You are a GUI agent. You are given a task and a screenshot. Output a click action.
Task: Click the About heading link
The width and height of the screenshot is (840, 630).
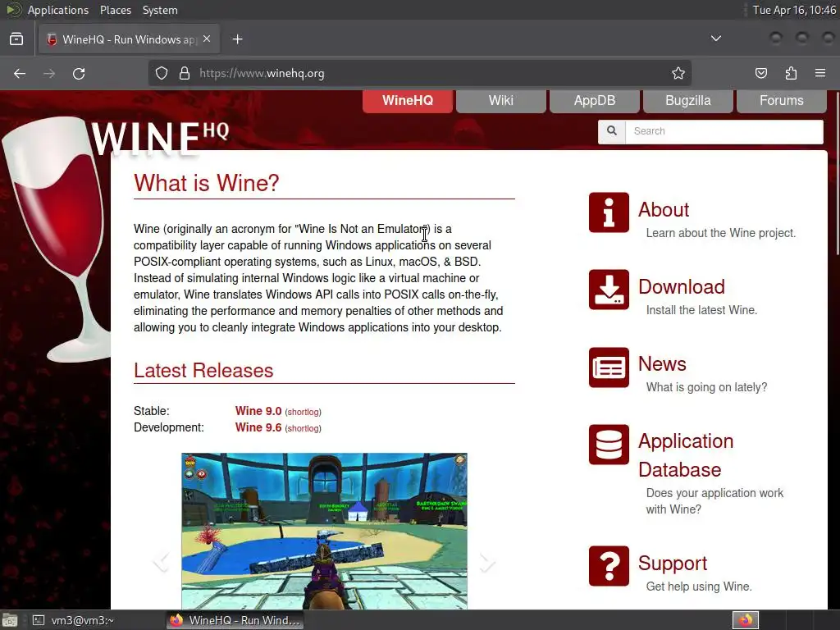click(663, 209)
